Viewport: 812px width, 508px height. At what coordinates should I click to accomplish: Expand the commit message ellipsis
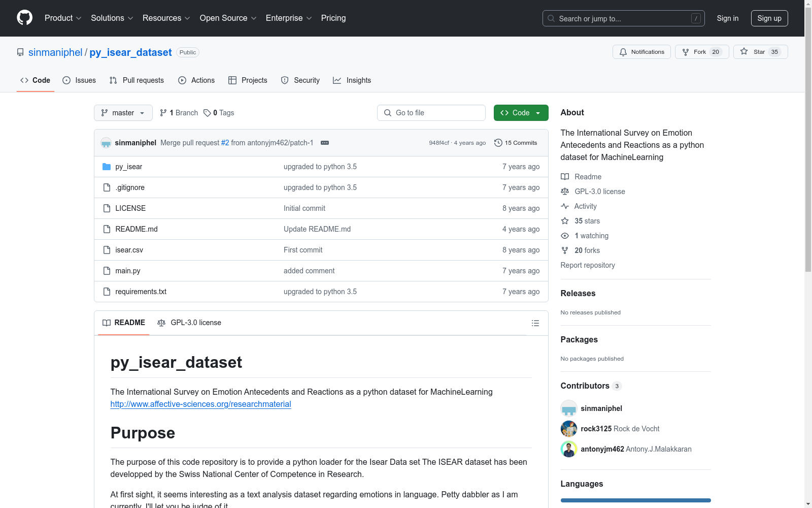[x=325, y=143]
